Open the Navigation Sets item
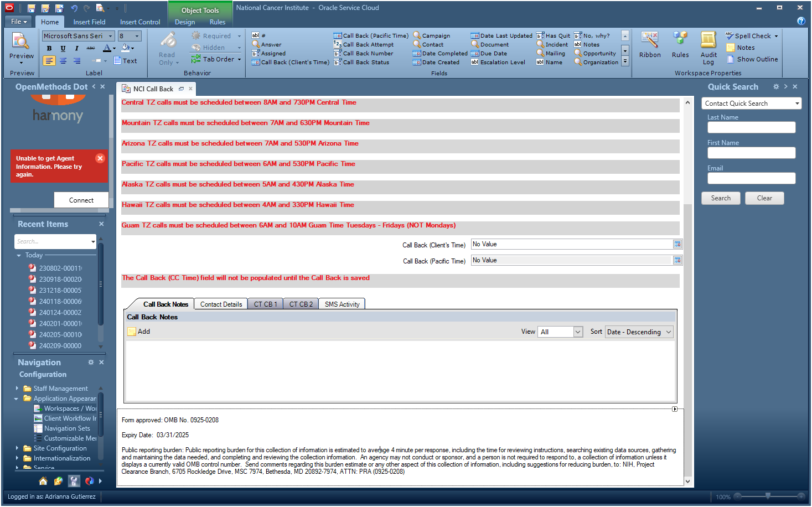The image size is (812, 507). (x=62, y=428)
